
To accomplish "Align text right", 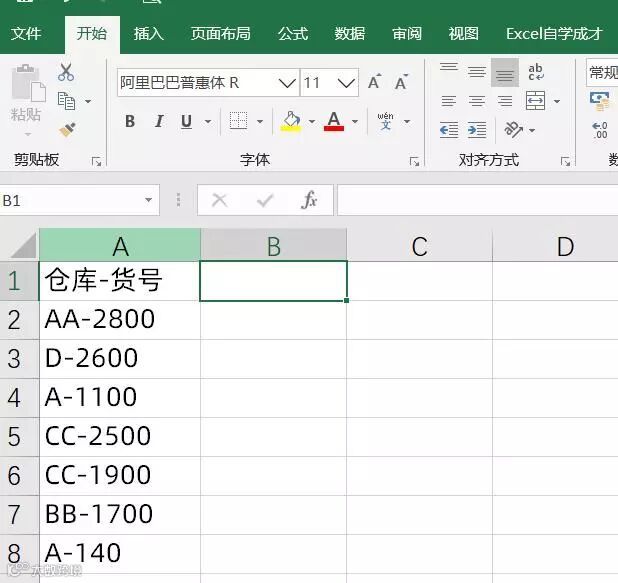I will point(505,101).
